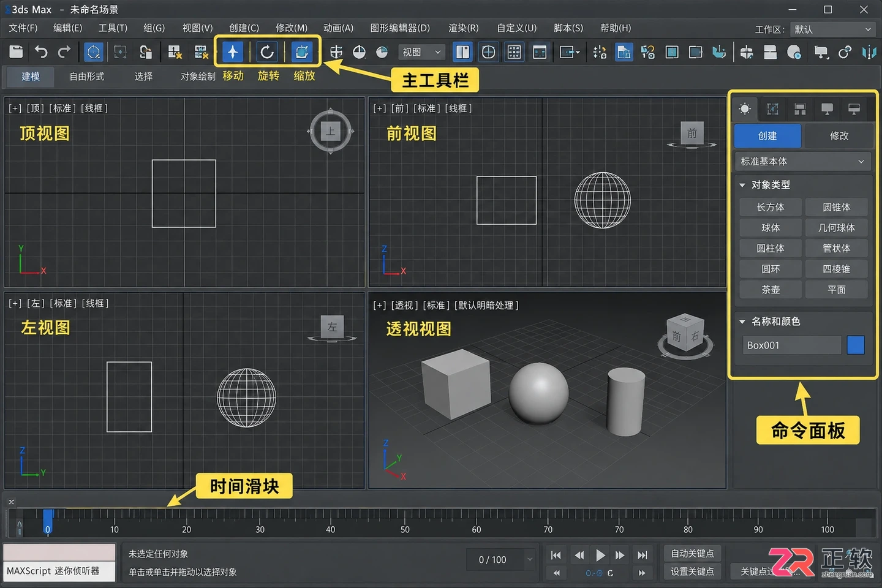The image size is (882, 588).
Task: Activate the Select Object tool
Action: point(93,52)
